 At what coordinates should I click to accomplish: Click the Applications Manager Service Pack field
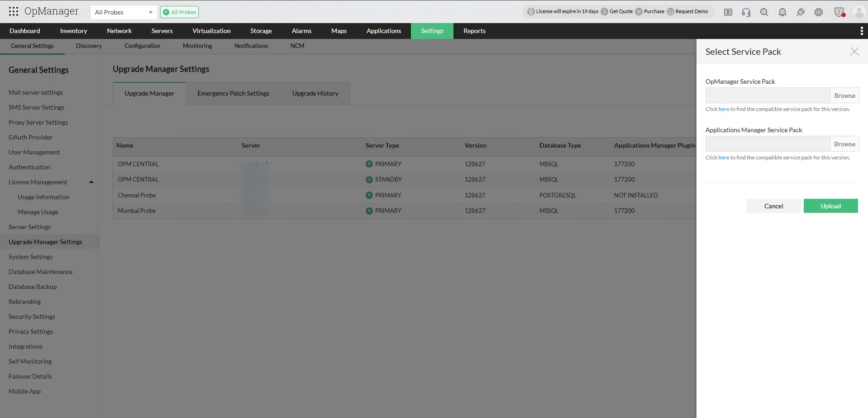tap(768, 144)
